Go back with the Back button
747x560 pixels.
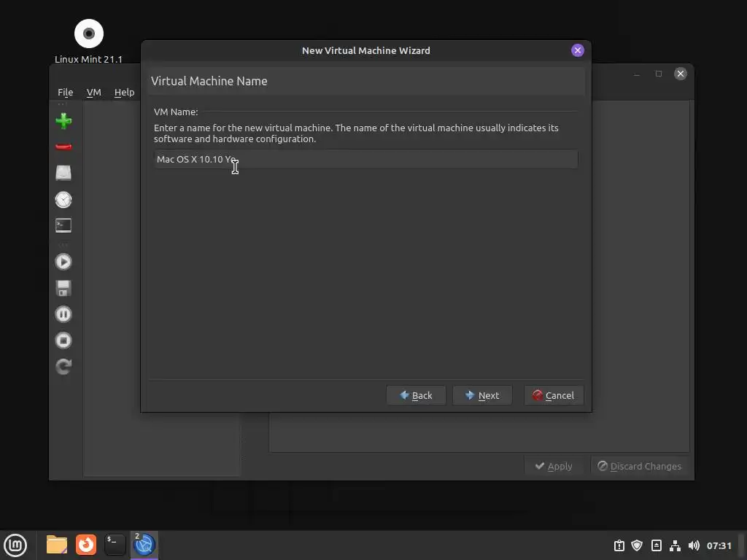416,395
